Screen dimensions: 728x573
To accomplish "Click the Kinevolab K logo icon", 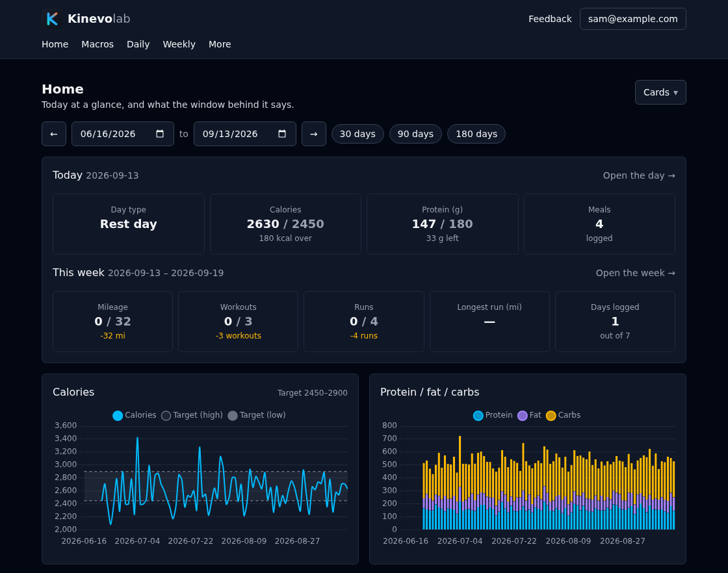I will [x=51, y=19].
